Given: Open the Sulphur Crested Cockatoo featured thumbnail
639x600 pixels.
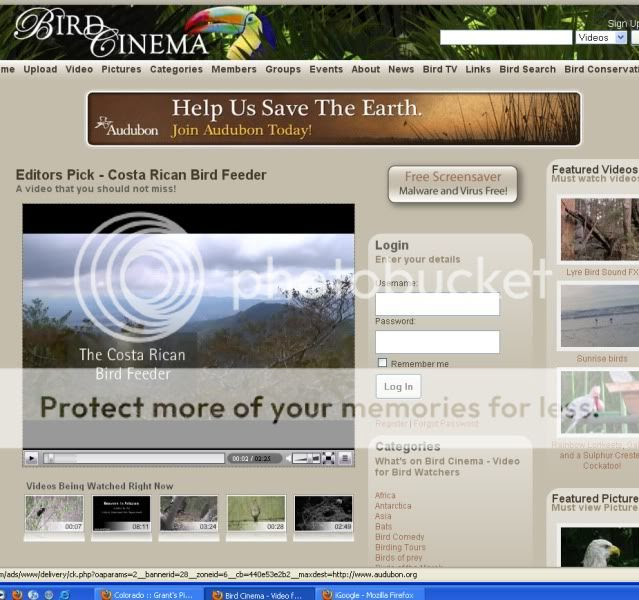Looking at the screenshot, I should pos(600,402).
